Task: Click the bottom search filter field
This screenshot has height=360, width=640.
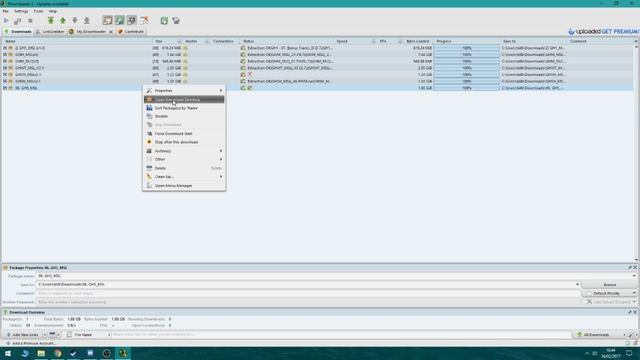Action: click(x=341, y=335)
